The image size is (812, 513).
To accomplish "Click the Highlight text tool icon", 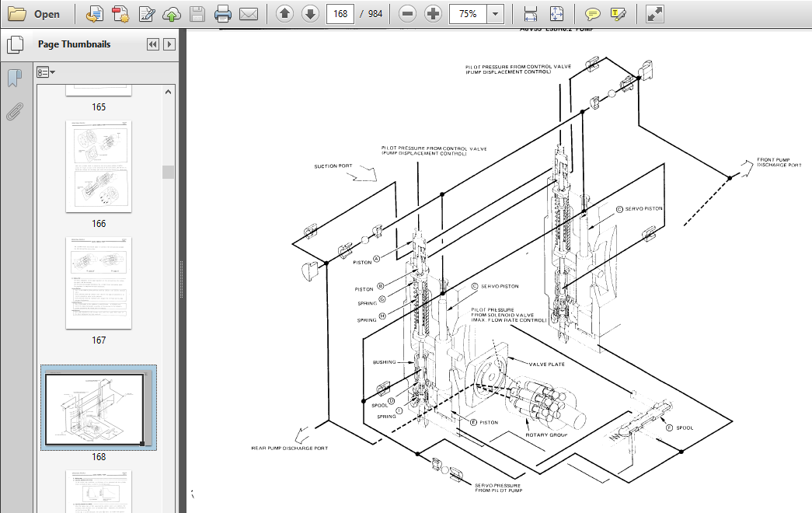I will [619, 14].
